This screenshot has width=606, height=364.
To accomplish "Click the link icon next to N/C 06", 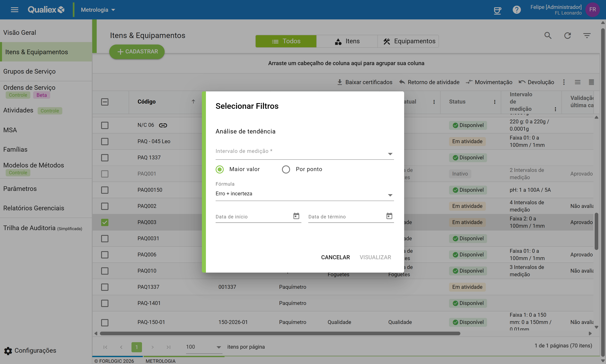I will point(163,125).
